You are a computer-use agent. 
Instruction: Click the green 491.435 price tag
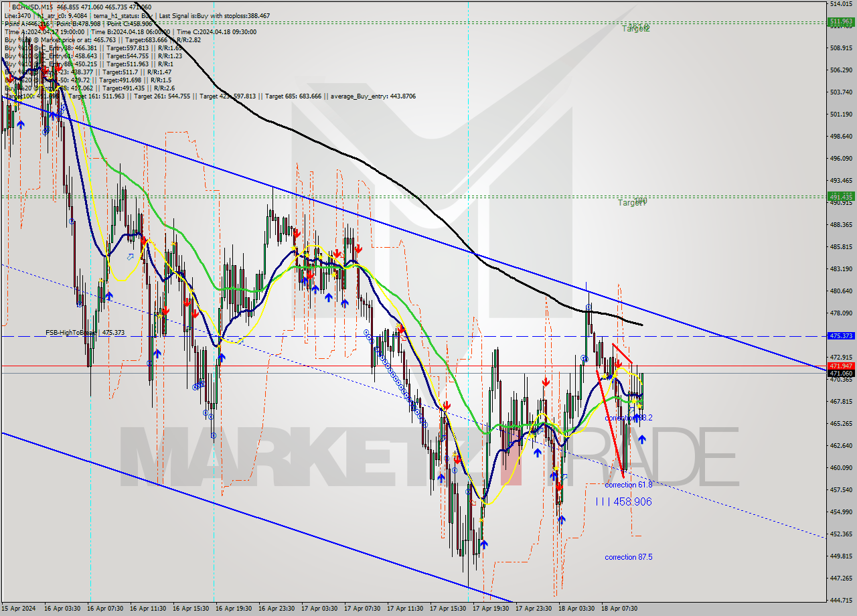tap(841, 196)
